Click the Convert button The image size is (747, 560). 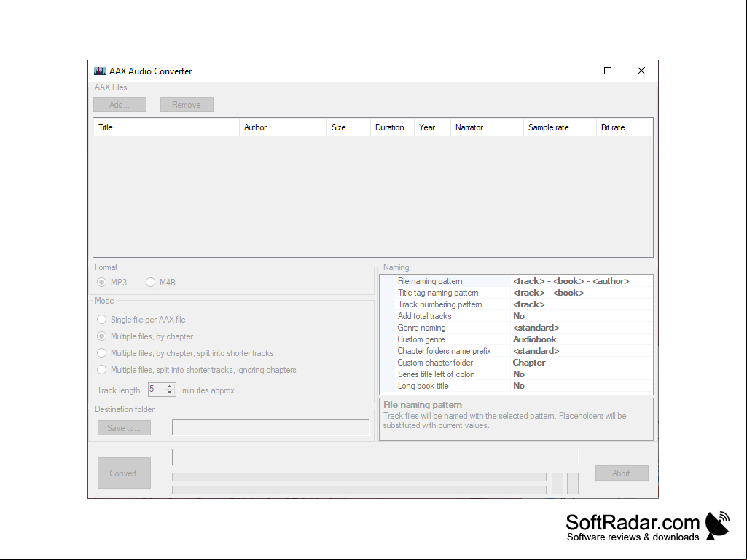point(125,473)
